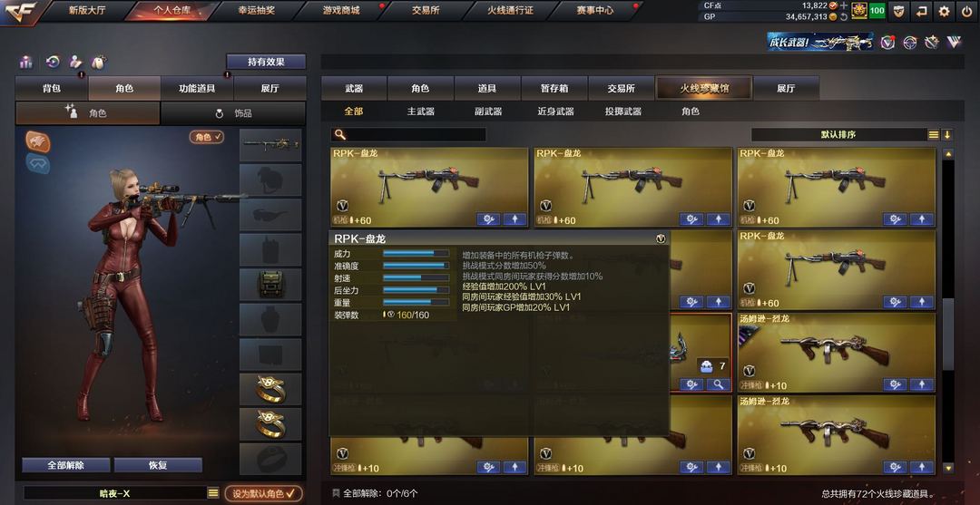The height and width of the screenshot is (505, 980).
Task: Click the 持有效果 button
Action: pos(266,62)
